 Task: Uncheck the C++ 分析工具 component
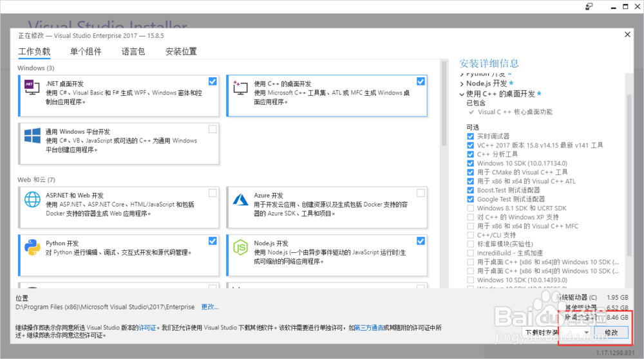click(x=470, y=154)
